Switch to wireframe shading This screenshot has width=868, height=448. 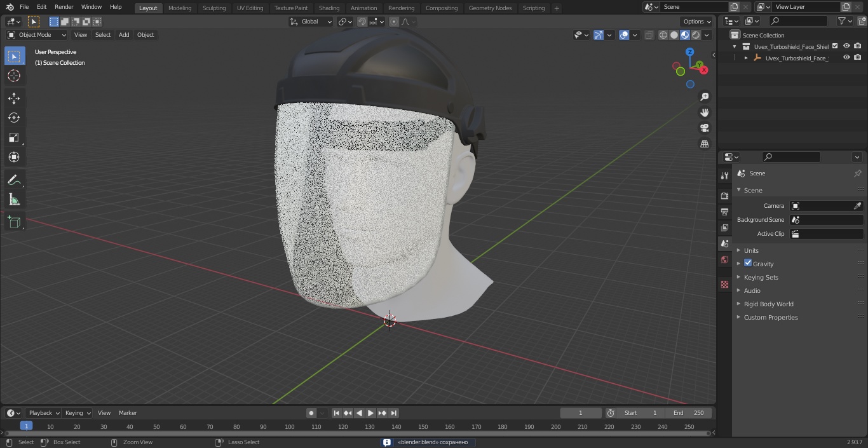point(663,35)
